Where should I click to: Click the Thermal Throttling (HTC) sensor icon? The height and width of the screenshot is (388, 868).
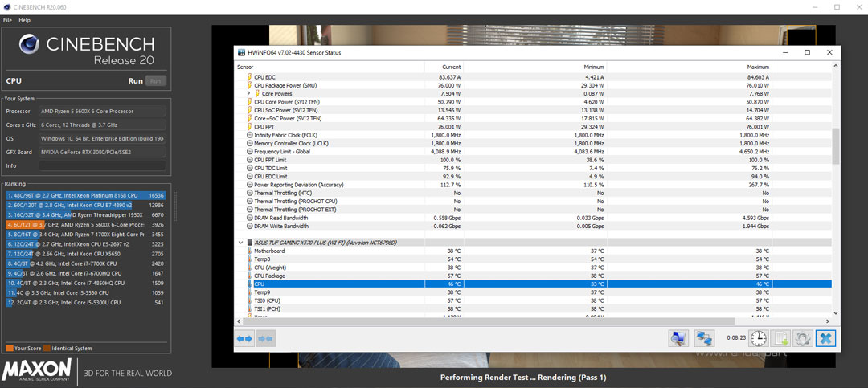(x=250, y=193)
